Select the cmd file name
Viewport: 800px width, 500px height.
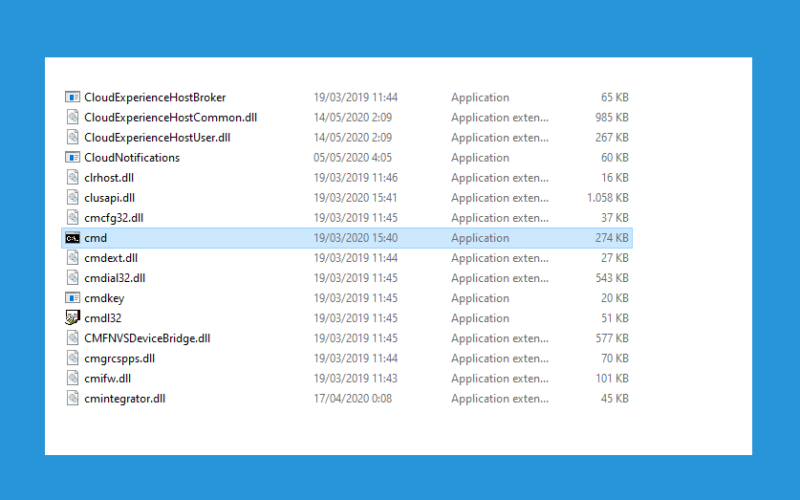[x=95, y=238]
